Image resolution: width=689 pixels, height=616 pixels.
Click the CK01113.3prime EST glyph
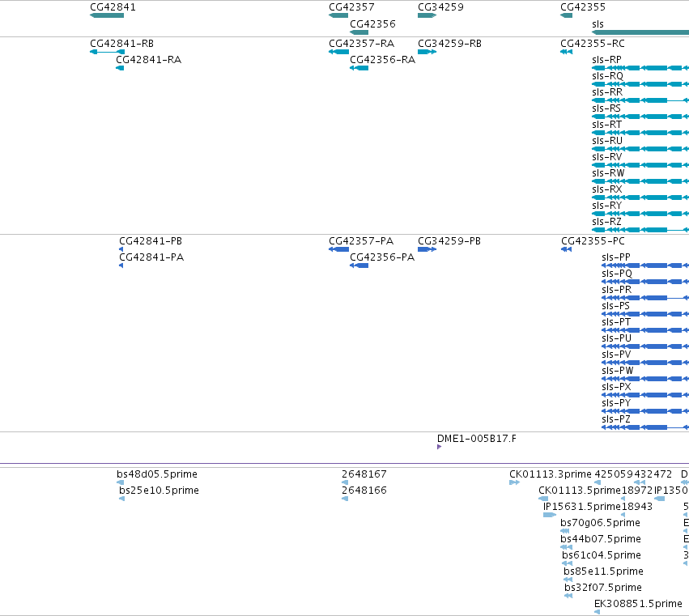515,482
